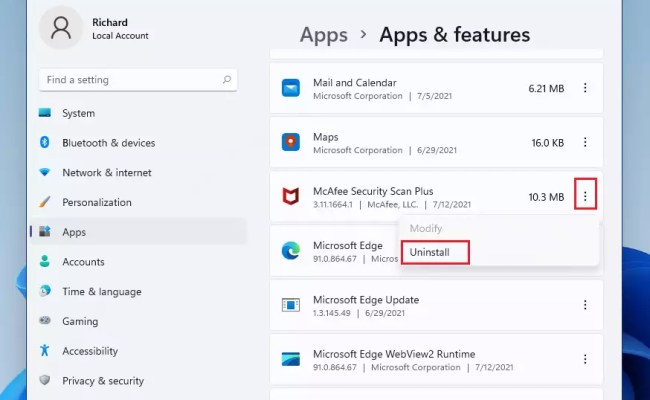This screenshot has height=400, width=650.
Task: Click the System monitor icon
Action: 45,113
